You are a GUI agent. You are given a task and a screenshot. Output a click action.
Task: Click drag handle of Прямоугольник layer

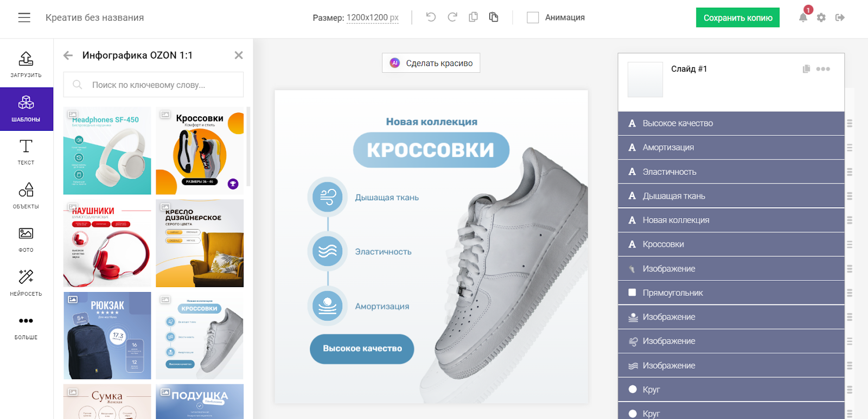point(850,293)
